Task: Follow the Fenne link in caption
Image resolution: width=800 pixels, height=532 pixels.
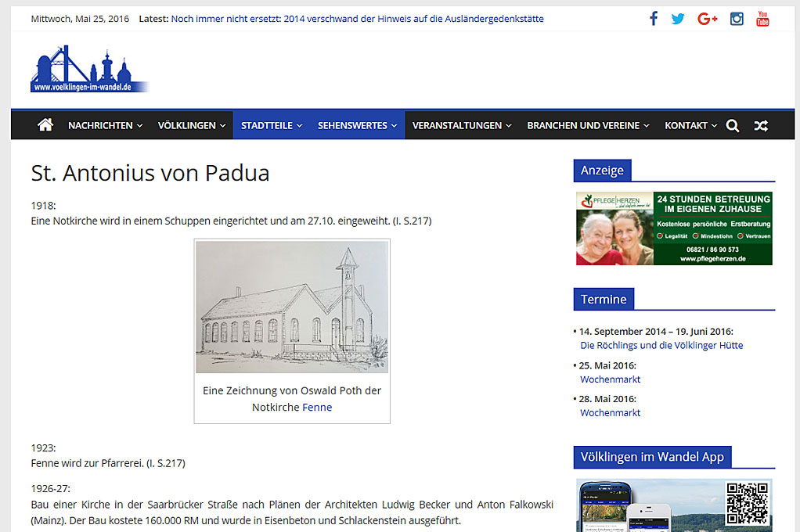Action: [x=317, y=407]
